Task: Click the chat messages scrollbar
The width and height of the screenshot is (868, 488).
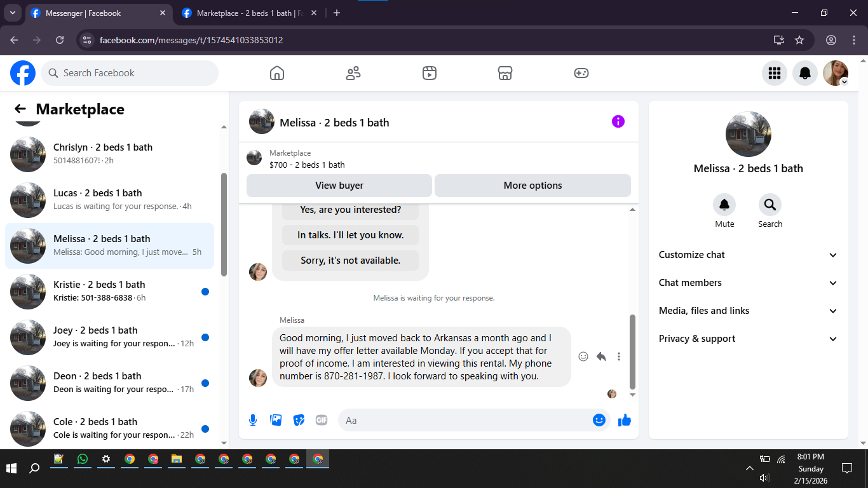Action: click(632, 351)
